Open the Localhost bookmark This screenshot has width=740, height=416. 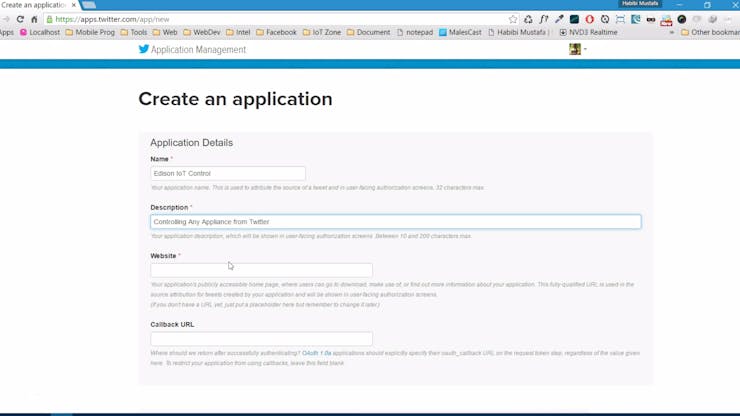pyautogui.click(x=40, y=32)
